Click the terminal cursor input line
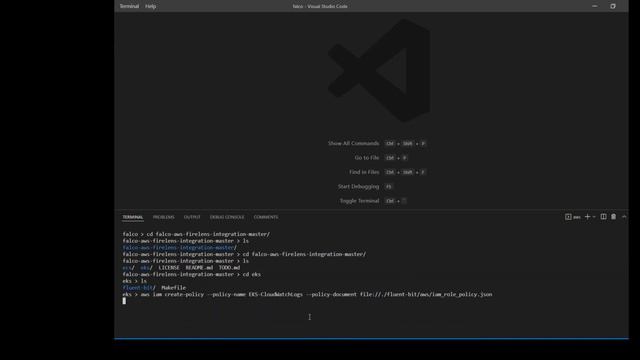Screen dimensions: 640x360 point(124,301)
